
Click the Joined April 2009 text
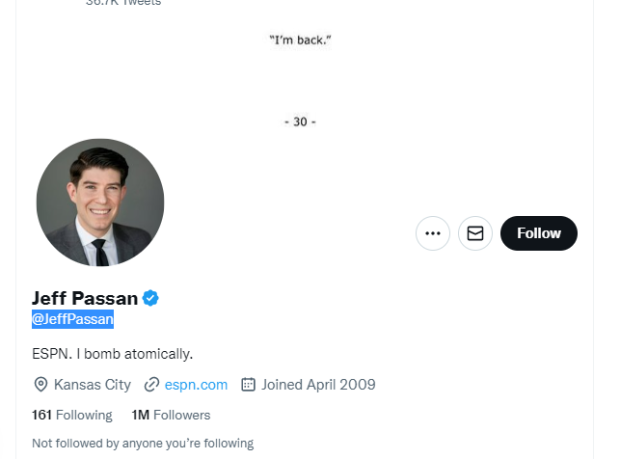(318, 384)
